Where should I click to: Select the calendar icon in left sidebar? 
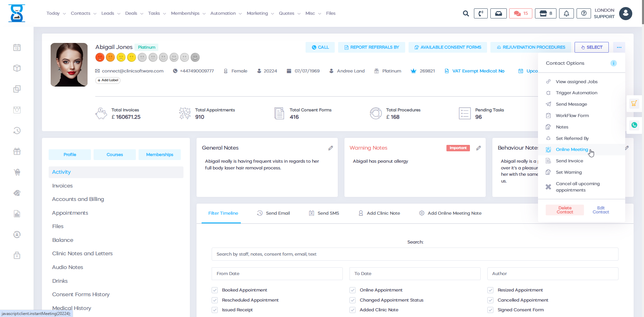pos(17,47)
